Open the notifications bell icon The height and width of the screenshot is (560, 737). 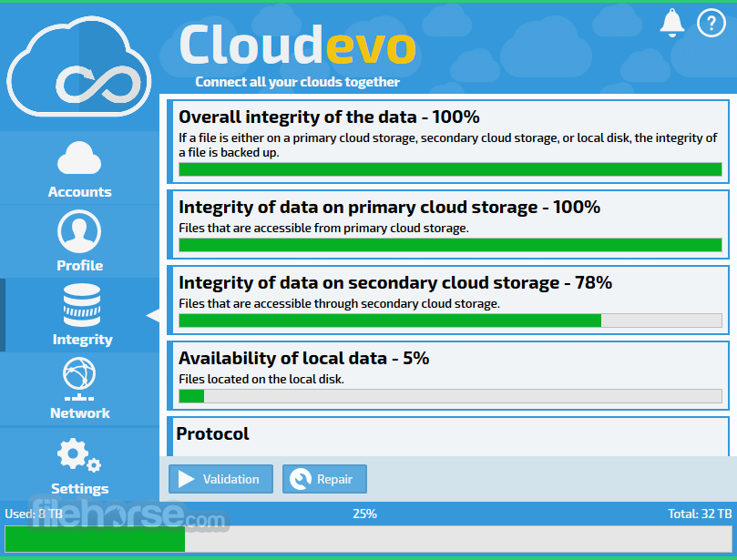671,23
